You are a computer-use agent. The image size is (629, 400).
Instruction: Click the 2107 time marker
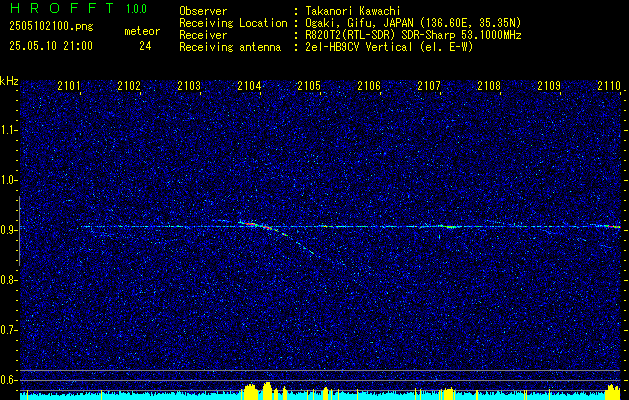click(x=429, y=86)
